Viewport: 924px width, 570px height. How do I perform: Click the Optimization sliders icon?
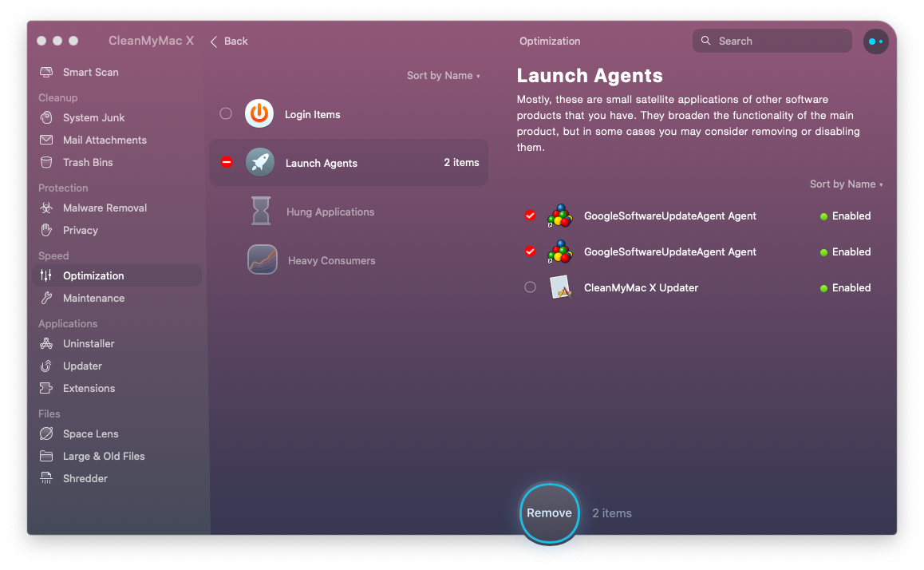coord(46,275)
